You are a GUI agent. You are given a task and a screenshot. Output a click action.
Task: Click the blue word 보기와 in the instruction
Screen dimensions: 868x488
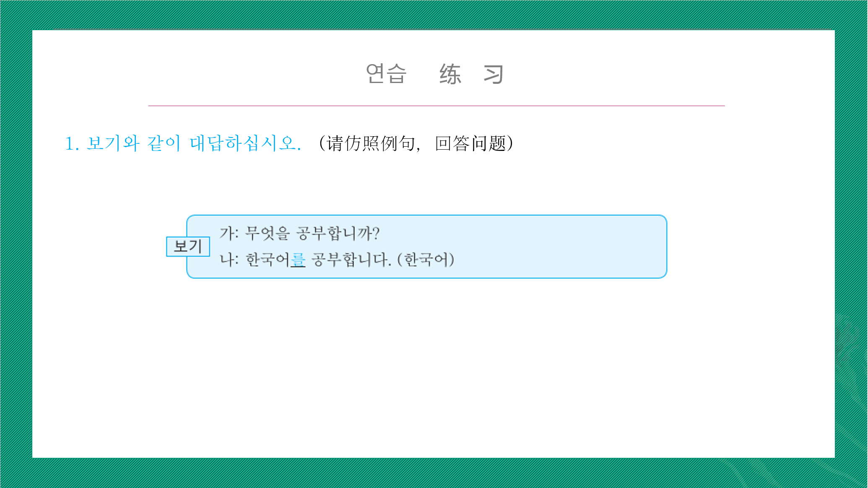coord(113,143)
